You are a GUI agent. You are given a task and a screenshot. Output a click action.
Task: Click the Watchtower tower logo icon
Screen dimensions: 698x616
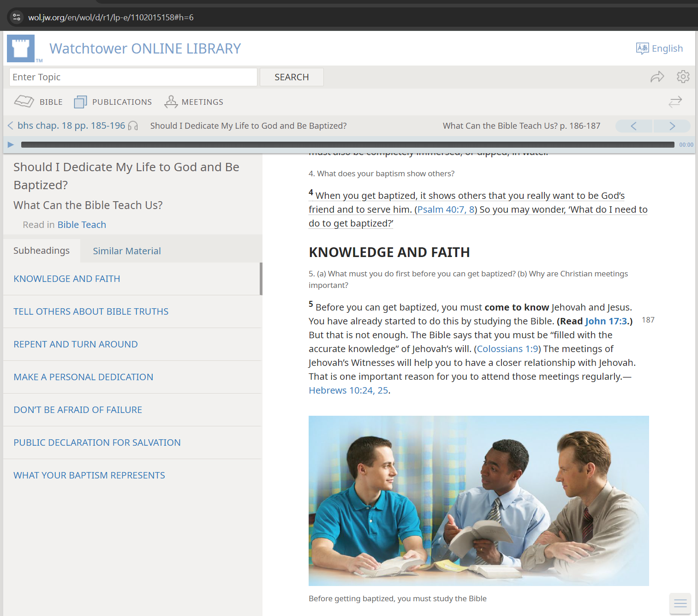(x=21, y=48)
